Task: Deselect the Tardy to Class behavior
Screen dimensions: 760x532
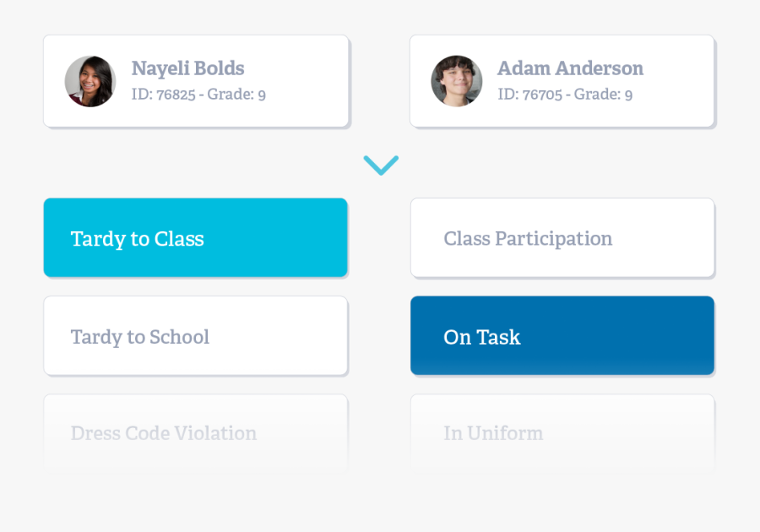Action: pyautogui.click(x=195, y=238)
